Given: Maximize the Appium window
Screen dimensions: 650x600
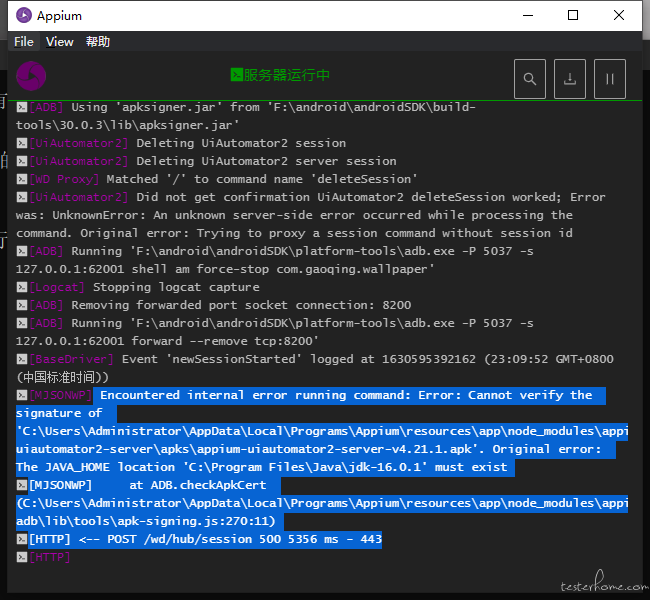Looking at the screenshot, I should point(573,15).
